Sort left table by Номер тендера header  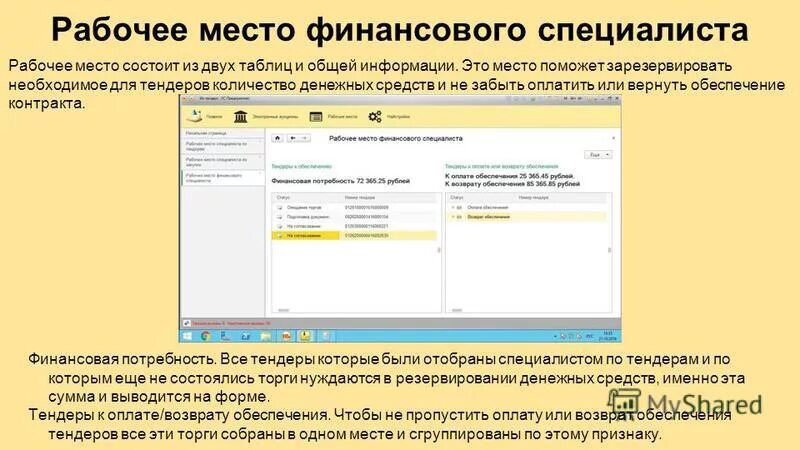[x=360, y=197]
